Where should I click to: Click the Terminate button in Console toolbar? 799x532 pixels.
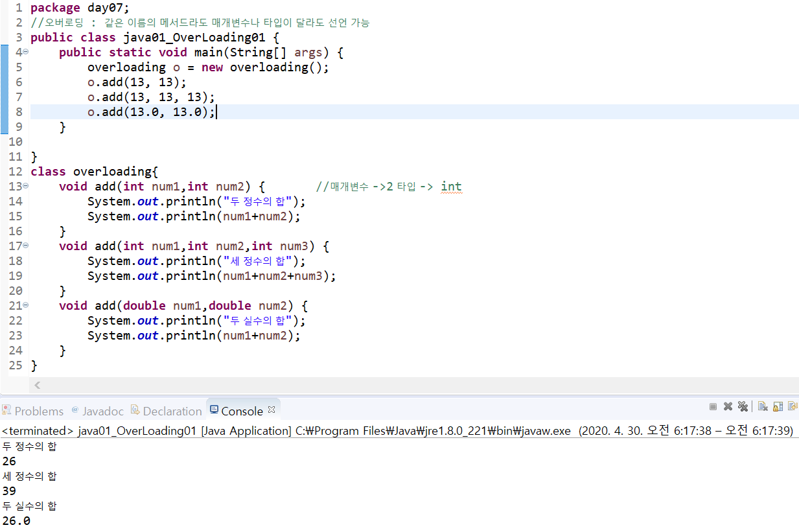pos(713,406)
